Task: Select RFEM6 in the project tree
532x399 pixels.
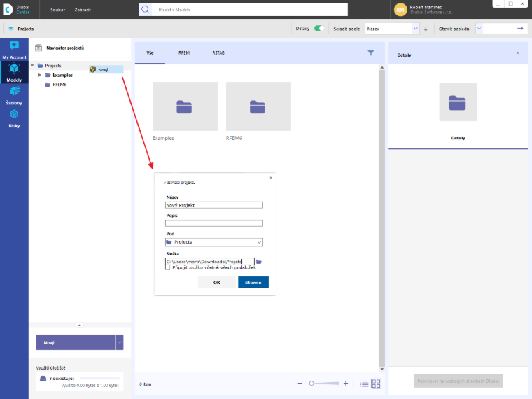Action: tap(59, 85)
